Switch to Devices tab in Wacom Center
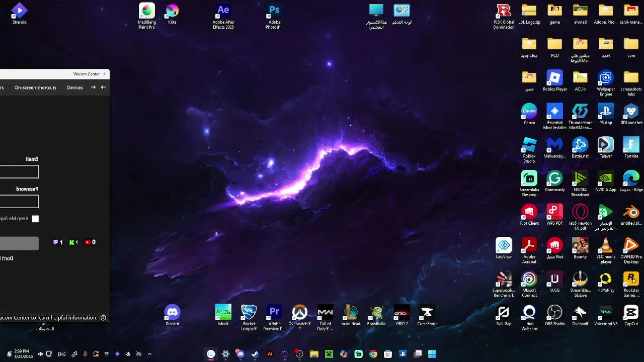The height and width of the screenshot is (362, 644). coord(75,87)
